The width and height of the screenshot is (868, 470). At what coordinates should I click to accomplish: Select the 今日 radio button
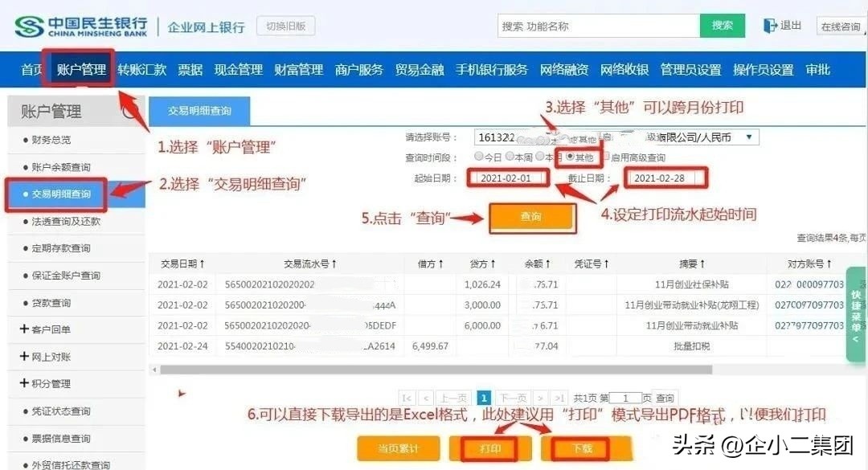[x=479, y=157]
